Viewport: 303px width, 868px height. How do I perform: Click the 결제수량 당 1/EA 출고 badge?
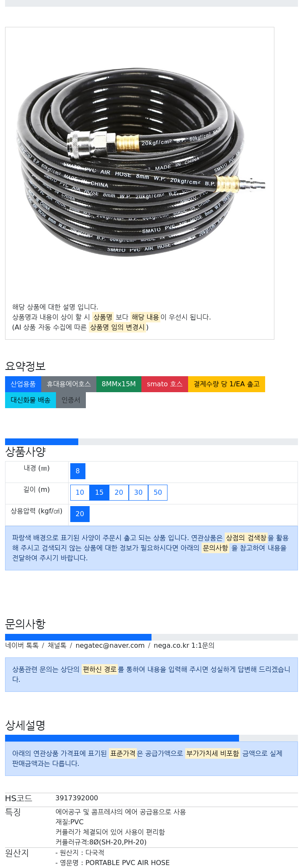click(x=226, y=384)
